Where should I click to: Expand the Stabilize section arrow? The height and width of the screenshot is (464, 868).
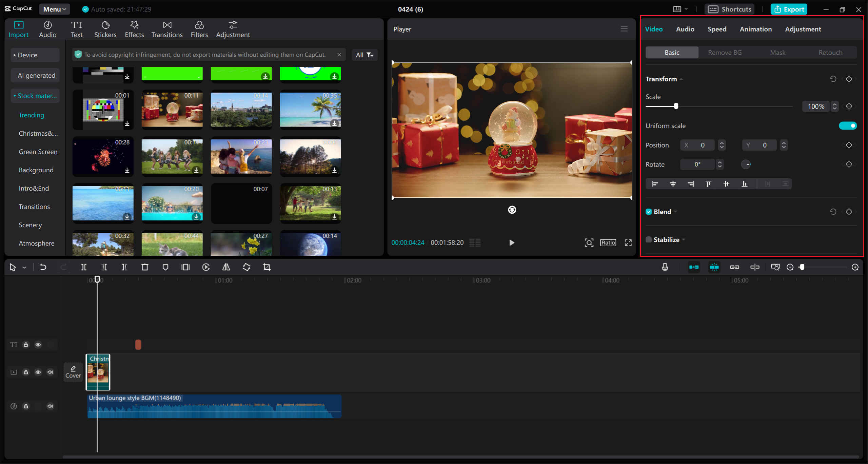point(684,240)
